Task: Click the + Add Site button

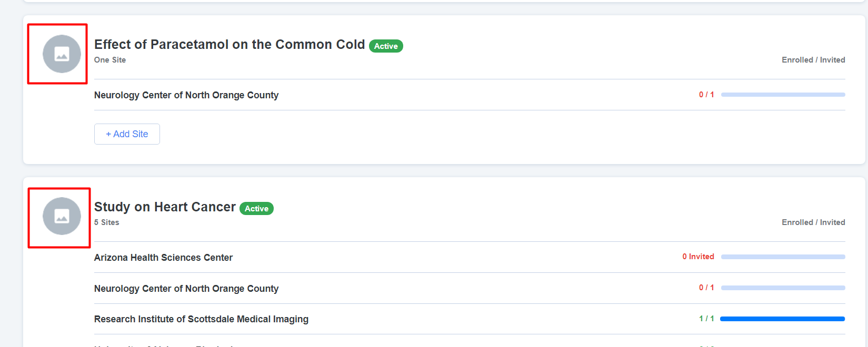Action: pos(127,134)
